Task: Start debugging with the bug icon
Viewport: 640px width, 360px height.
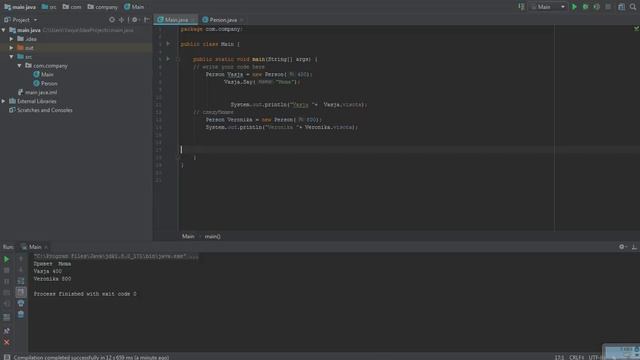Action: pyautogui.click(x=585, y=7)
